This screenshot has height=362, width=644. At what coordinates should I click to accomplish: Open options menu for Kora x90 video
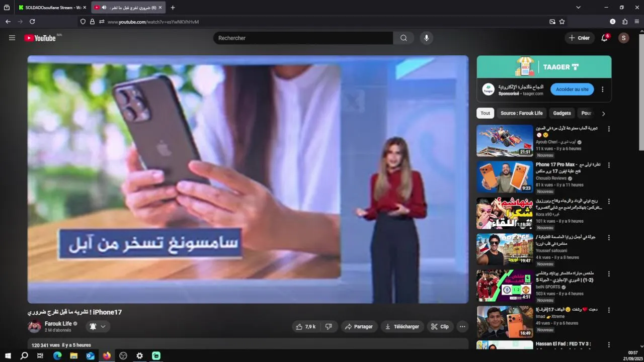609,201
